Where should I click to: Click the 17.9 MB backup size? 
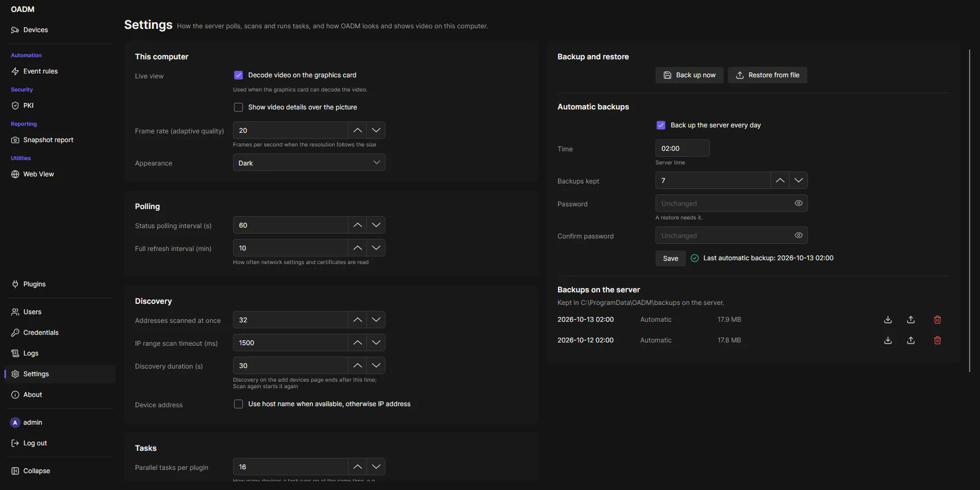(x=730, y=320)
